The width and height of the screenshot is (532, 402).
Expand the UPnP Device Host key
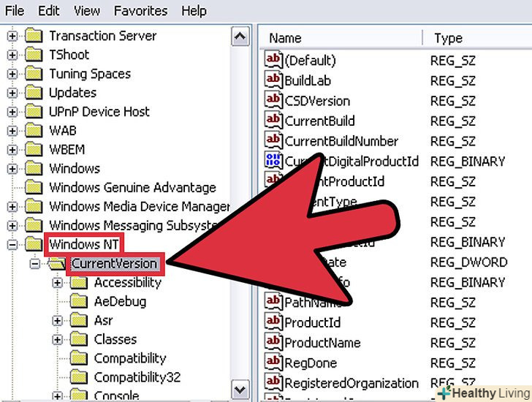(x=12, y=112)
